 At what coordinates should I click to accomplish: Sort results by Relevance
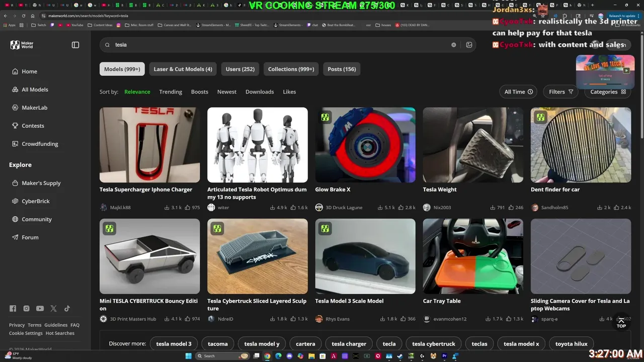[137, 92]
